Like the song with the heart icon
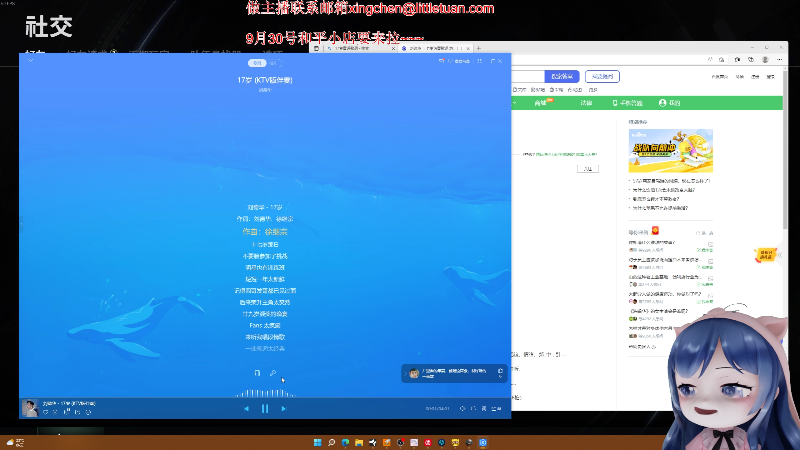 45,412
